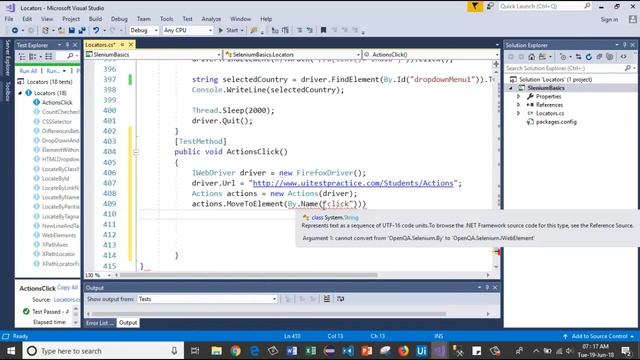Image resolution: width=640 pixels, height=360 pixels.
Task: Open the Any CPU platform dropdown
Action: click(188, 30)
